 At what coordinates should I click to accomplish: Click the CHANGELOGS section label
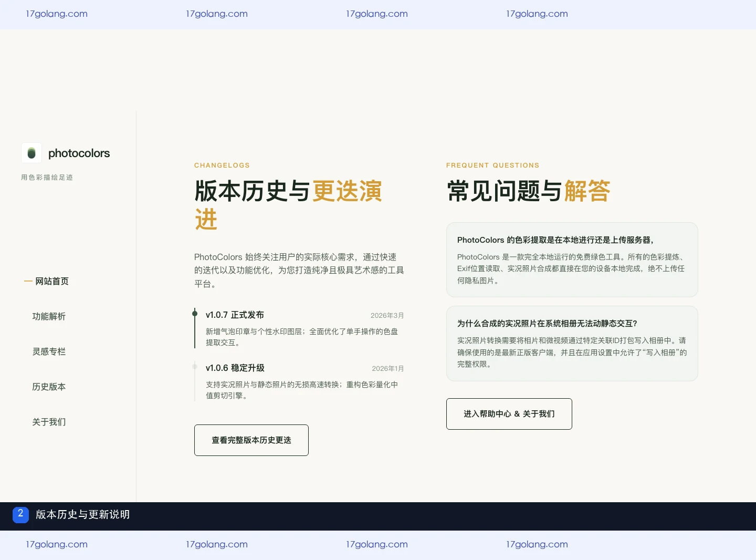click(222, 165)
